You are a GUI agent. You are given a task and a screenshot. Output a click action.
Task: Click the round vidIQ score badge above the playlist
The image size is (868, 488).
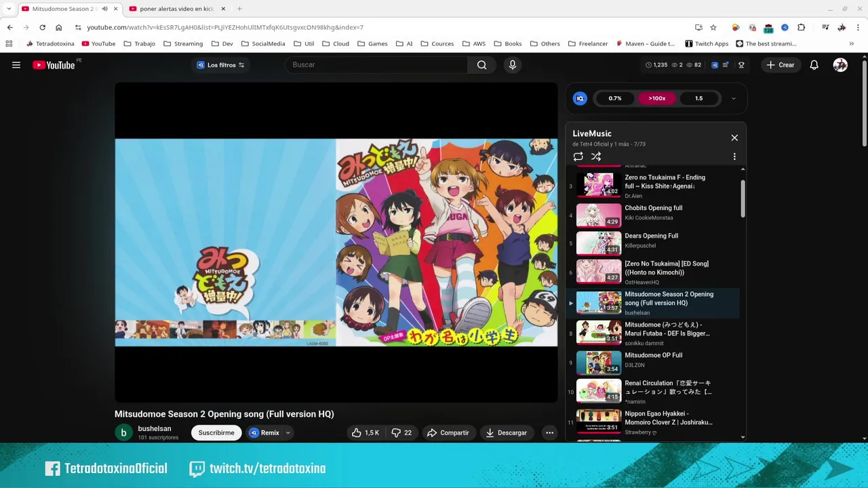pyautogui.click(x=580, y=98)
